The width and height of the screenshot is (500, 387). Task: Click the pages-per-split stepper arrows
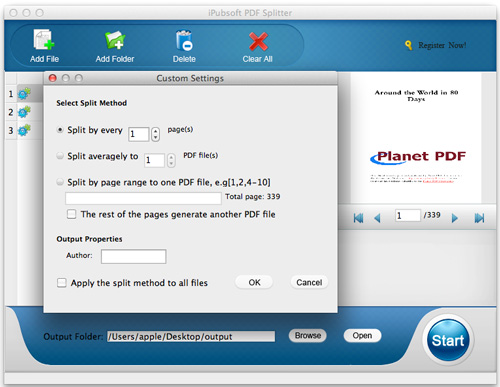(x=155, y=134)
